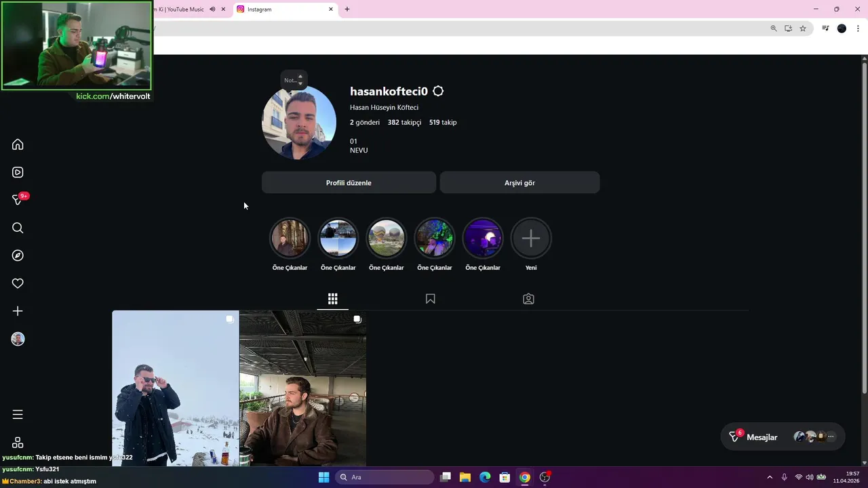Open the media control playlist icon

click(825, 28)
